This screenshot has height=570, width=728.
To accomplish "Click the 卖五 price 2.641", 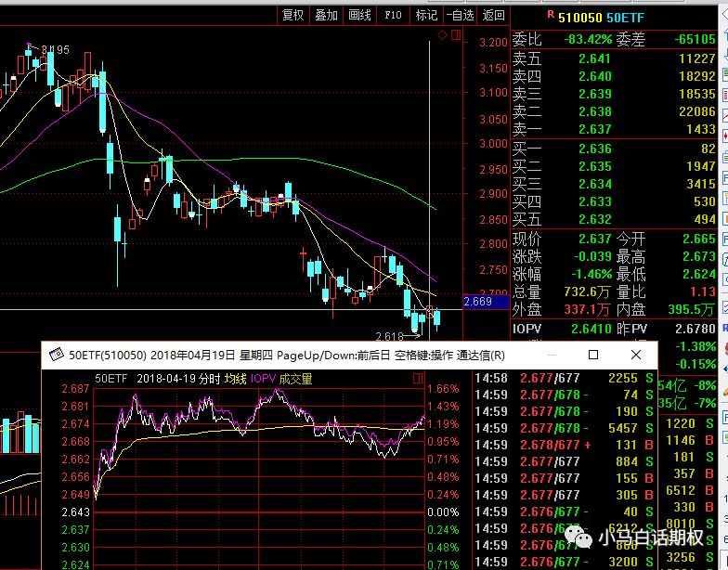I will coord(594,59).
